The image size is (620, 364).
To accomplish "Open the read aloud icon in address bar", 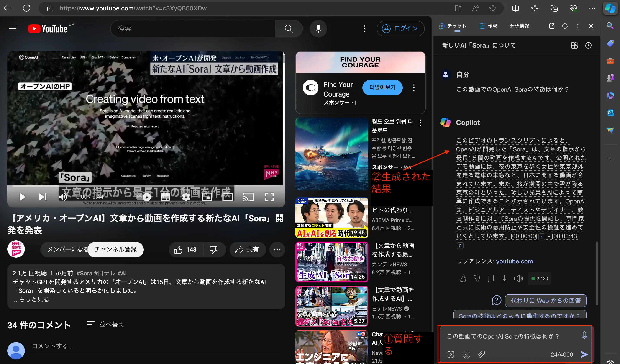I will click(475, 8).
